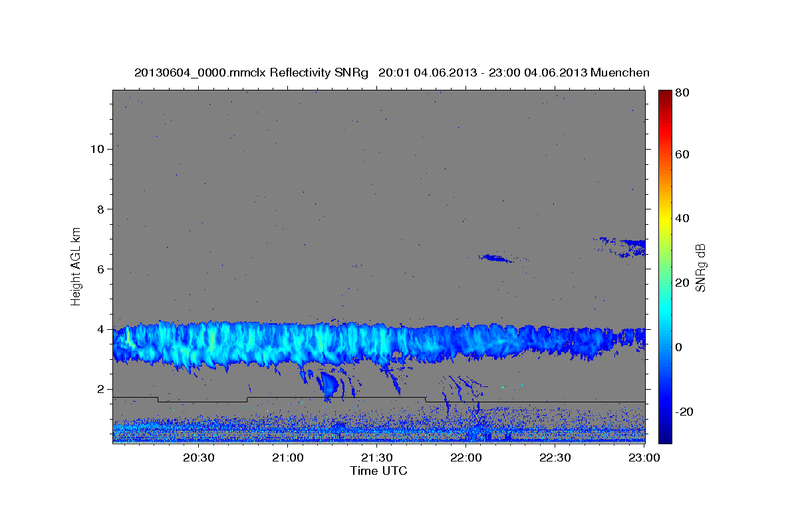
Task: Click the 'Muenchen' location text in the title
Action: [x=620, y=72]
